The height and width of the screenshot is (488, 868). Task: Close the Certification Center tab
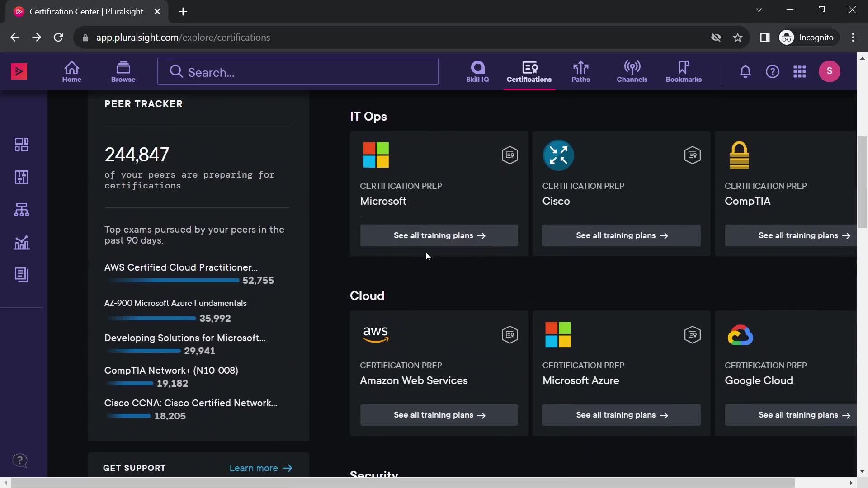pos(157,12)
